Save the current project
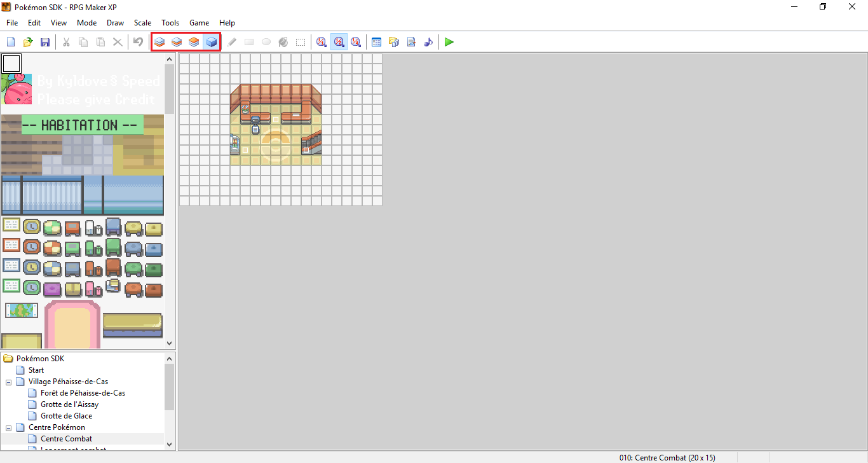 (44, 41)
